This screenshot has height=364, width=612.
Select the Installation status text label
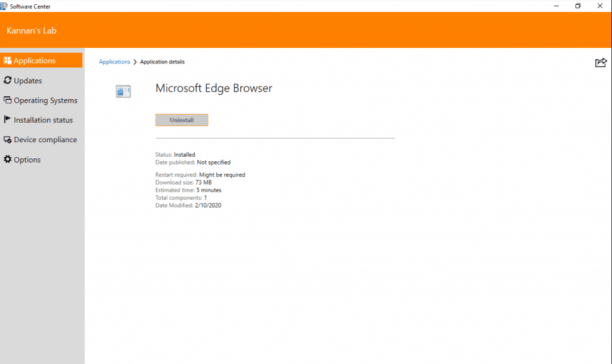[x=43, y=120]
